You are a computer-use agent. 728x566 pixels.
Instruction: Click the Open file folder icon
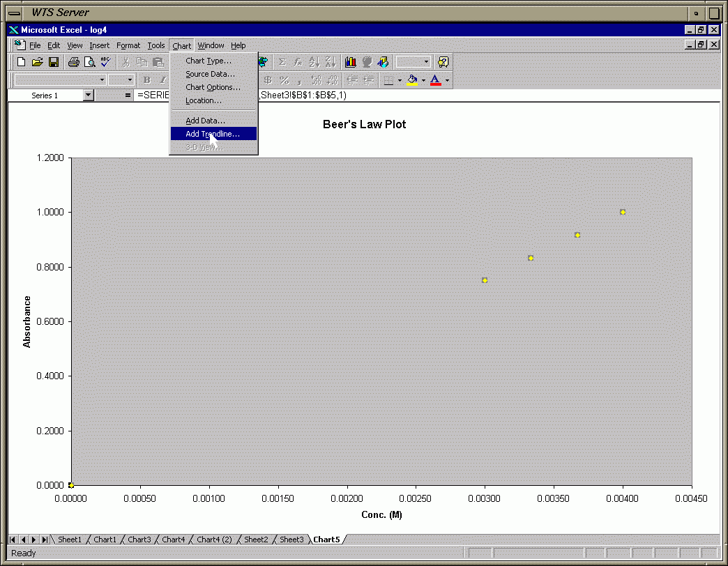tap(38, 62)
